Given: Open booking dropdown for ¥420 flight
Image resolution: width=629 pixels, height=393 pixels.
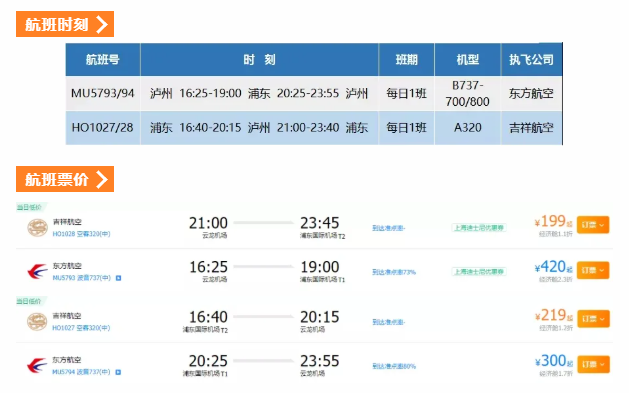Looking at the screenshot, I should pyautogui.click(x=593, y=270).
